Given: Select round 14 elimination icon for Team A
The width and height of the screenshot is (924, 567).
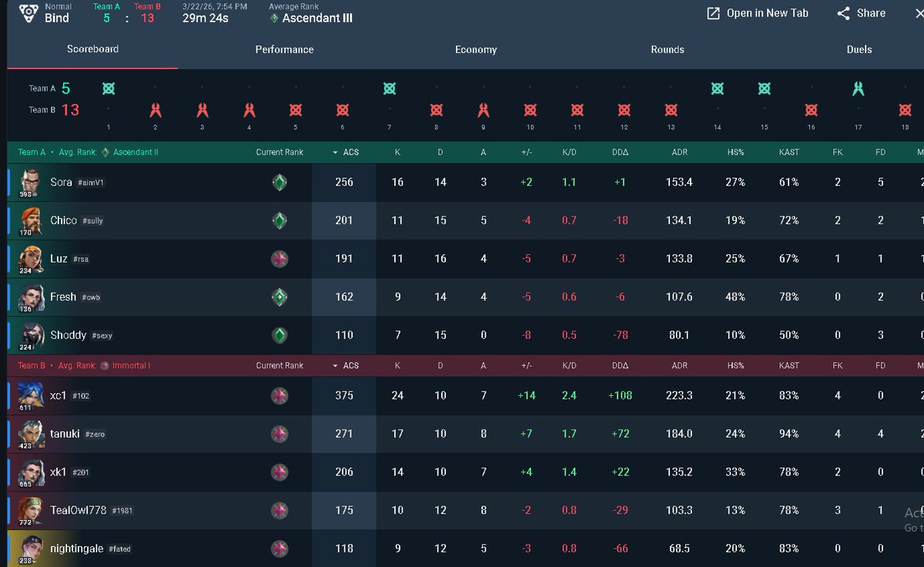Looking at the screenshot, I should pyautogui.click(x=718, y=89).
